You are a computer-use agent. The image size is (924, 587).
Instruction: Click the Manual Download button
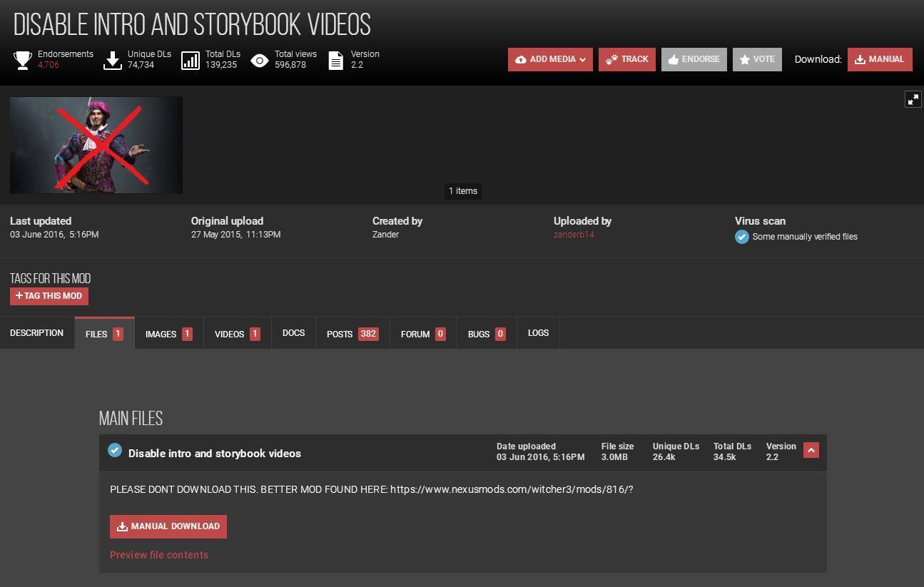coord(168,526)
